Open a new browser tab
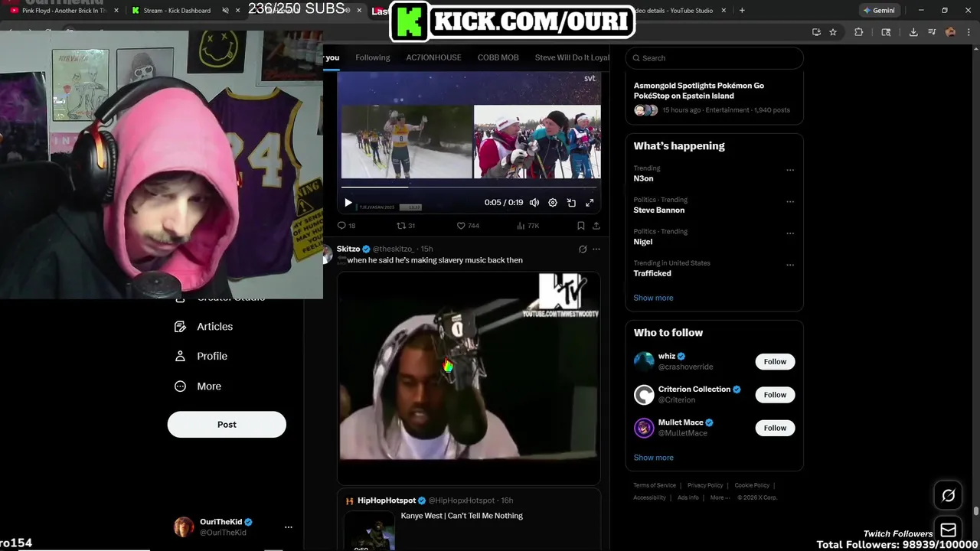This screenshot has height=551, width=980. click(x=742, y=11)
